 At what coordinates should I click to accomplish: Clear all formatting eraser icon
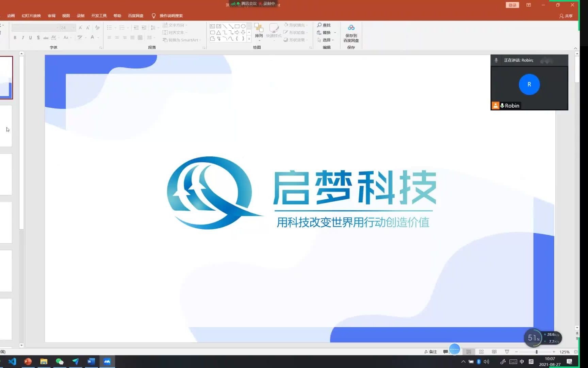(98, 28)
